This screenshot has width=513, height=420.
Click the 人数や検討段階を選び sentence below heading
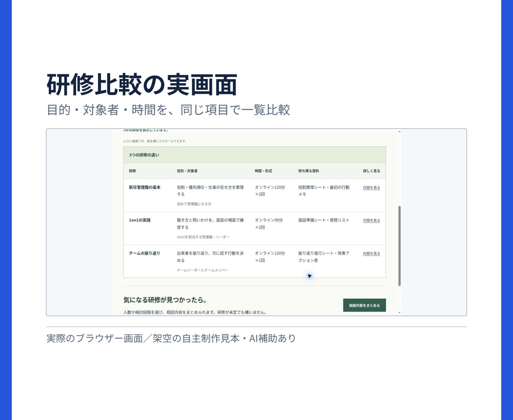195,312
